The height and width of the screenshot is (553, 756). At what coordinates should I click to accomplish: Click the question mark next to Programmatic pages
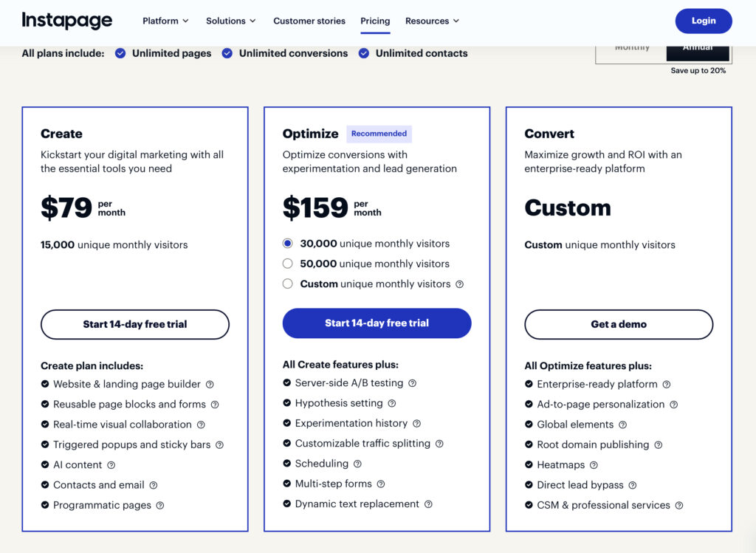click(x=162, y=505)
